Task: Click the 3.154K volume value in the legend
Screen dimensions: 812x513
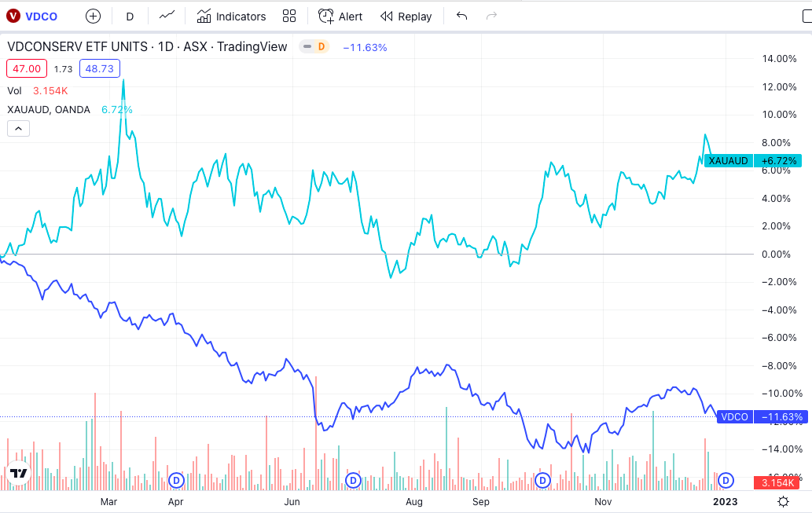Action: [50, 90]
